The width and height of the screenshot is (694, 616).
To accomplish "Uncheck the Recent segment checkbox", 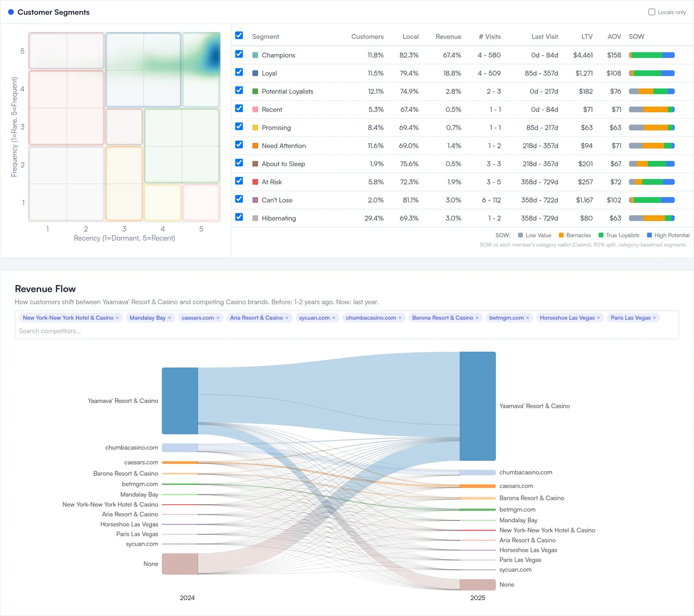I will coord(239,108).
